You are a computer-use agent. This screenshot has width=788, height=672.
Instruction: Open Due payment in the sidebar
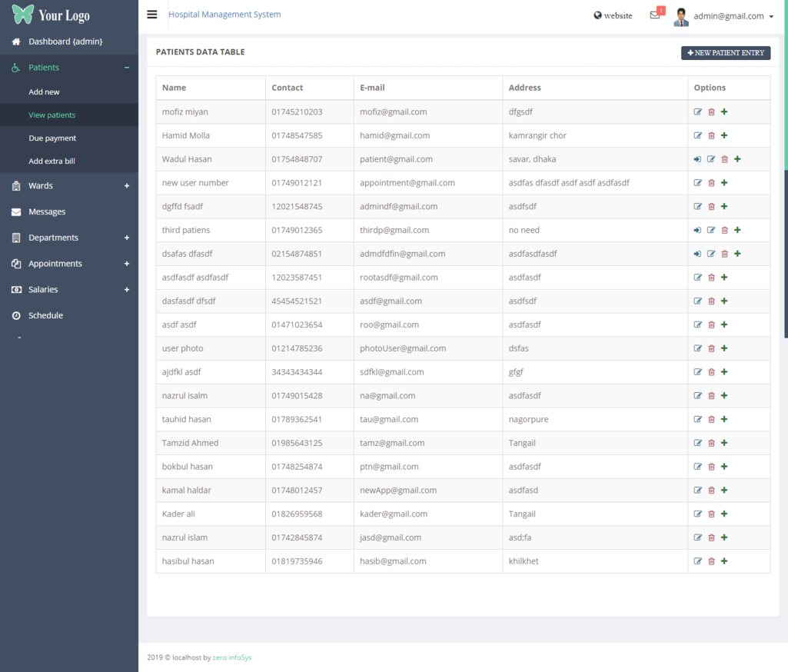(x=52, y=138)
